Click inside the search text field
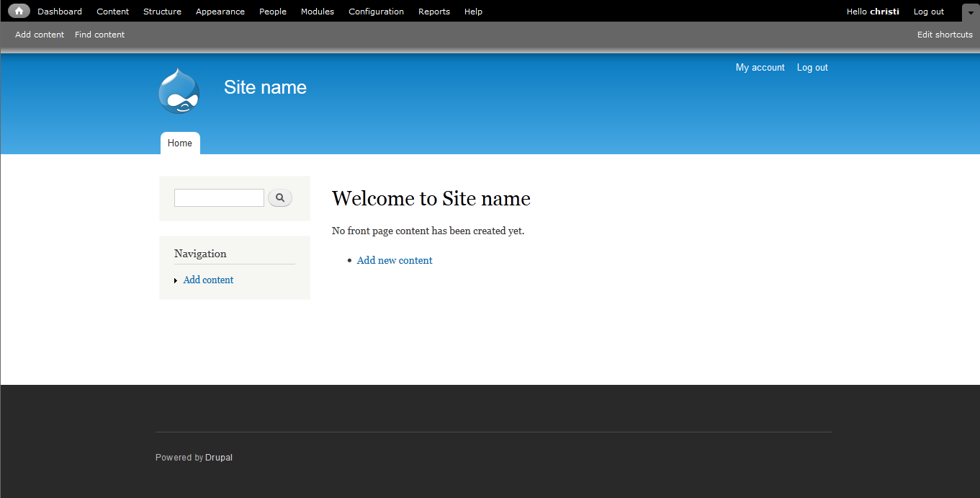Screen dimensions: 980x498 (219, 197)
